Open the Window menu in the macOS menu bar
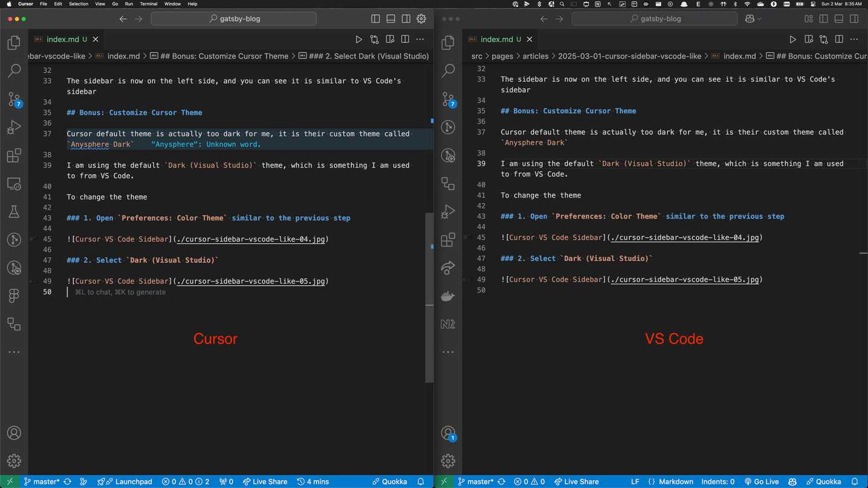The height and width of the screenshot is (488, 868). [172, 4]
